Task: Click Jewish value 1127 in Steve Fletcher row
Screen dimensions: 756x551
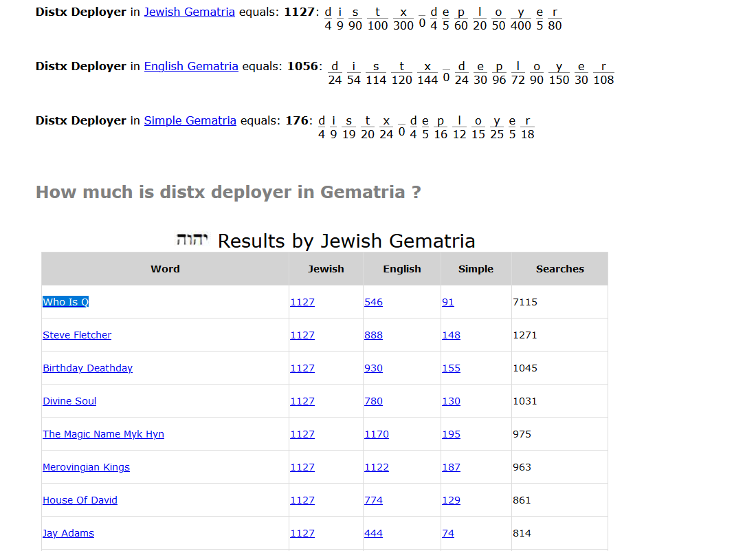Action: 302,335
